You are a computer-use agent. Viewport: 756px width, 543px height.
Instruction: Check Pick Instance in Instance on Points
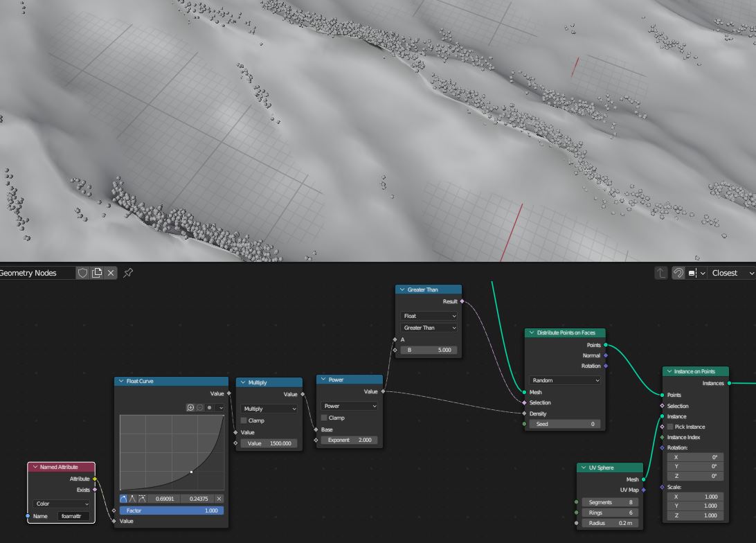tap(670, 427)
